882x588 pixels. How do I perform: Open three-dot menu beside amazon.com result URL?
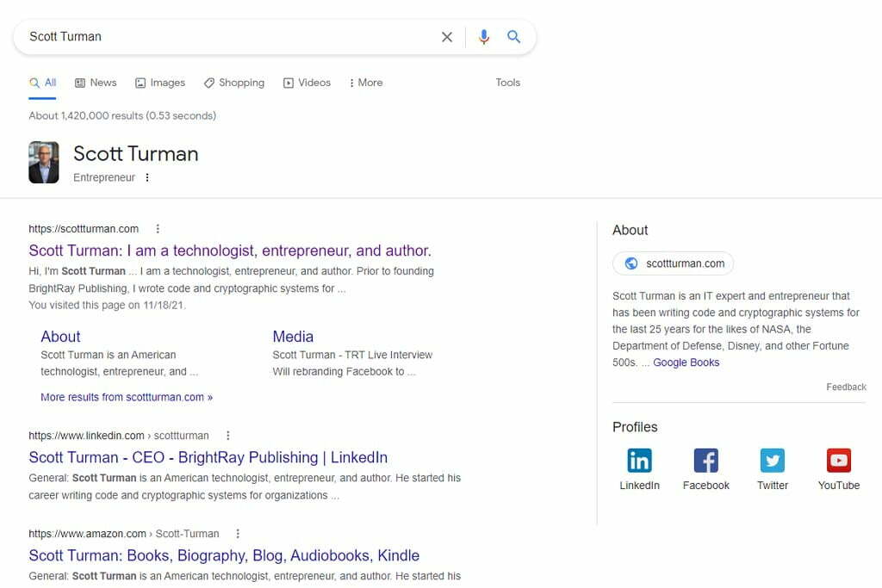tap(238, 534)
